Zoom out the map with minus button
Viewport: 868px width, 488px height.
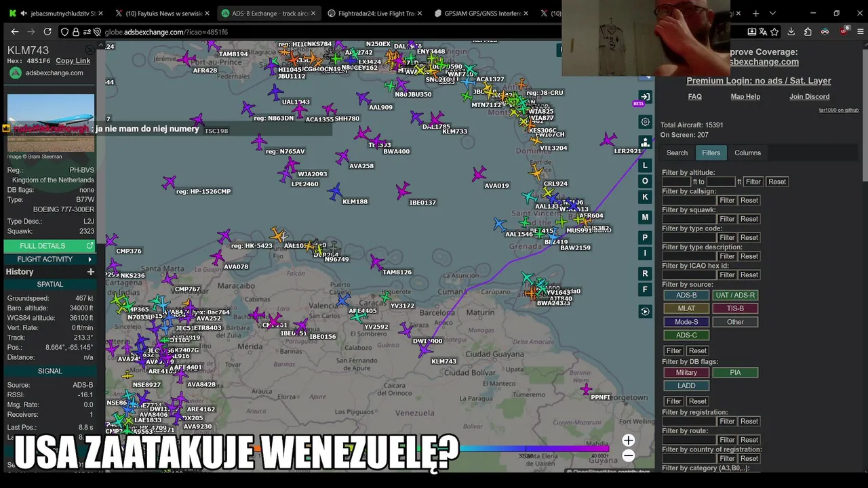coord(629,455)
